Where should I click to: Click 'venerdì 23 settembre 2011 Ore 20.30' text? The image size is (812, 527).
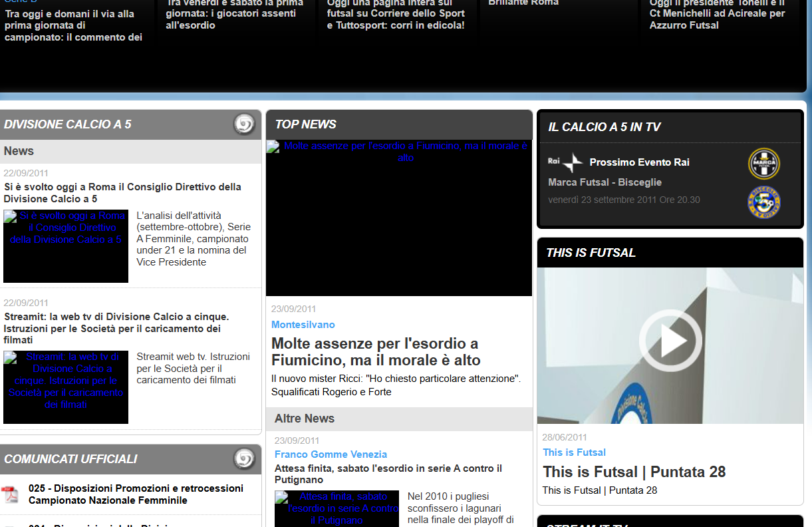624,200
